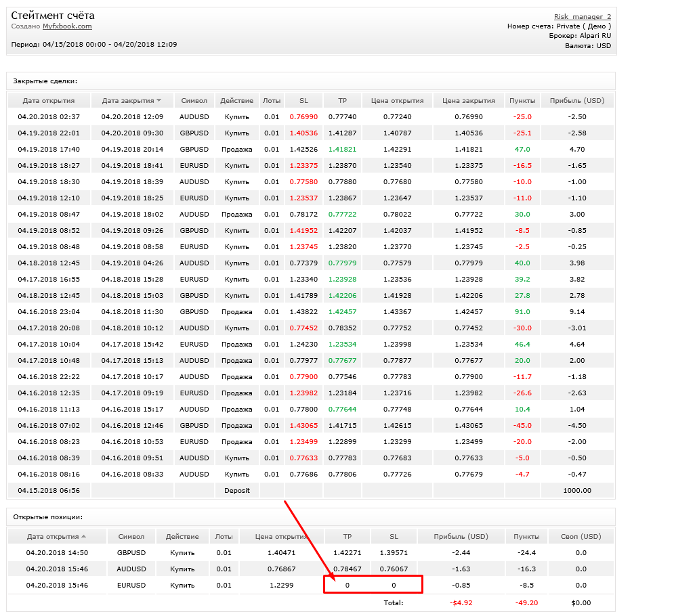
Task: Click the profit value '3.98'
Action: [x=577, y=263]
